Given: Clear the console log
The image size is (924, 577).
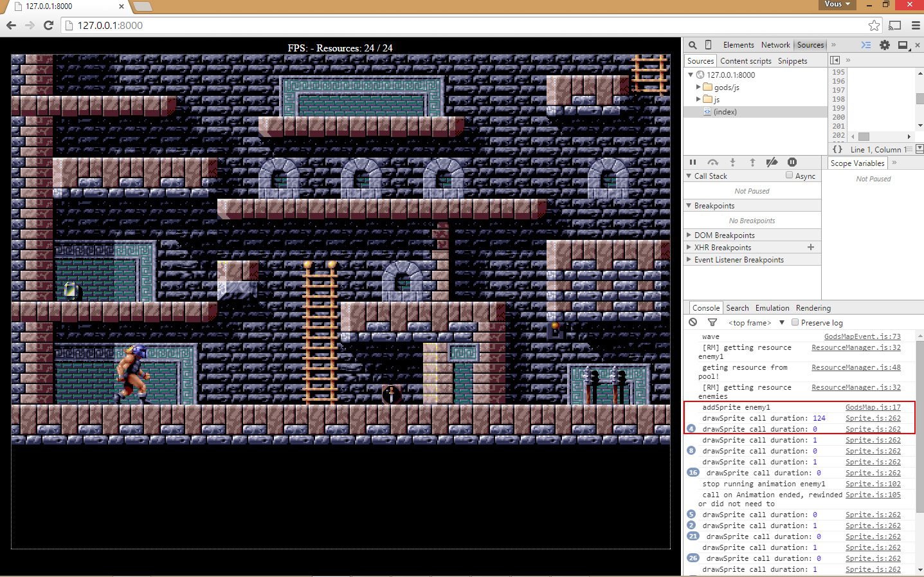Looking at the screenshot, I should pos(693,322).
